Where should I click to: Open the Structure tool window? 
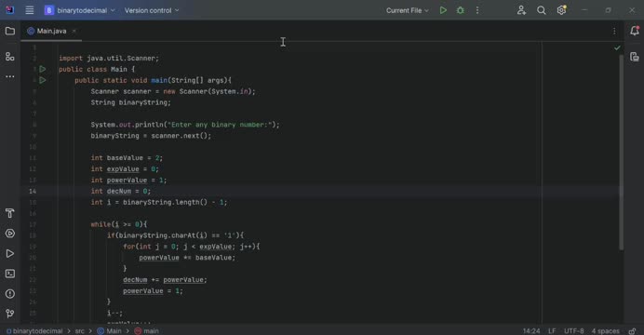tap(10, 57)
